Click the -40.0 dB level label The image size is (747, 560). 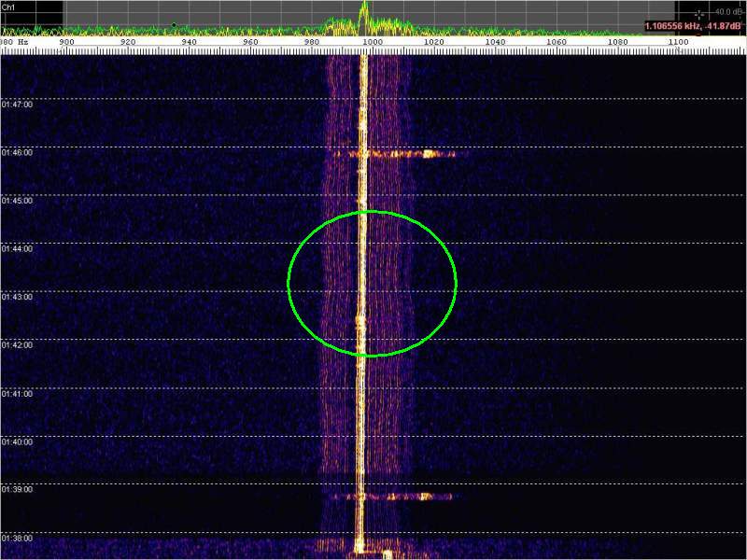[x=725, y=11]
